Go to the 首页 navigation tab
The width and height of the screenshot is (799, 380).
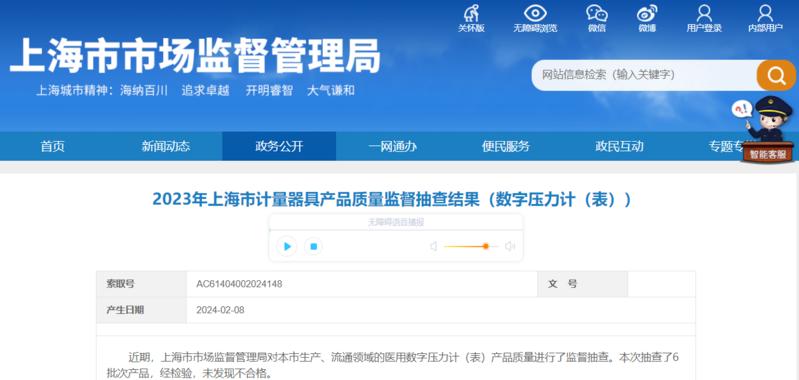[52, 147]
